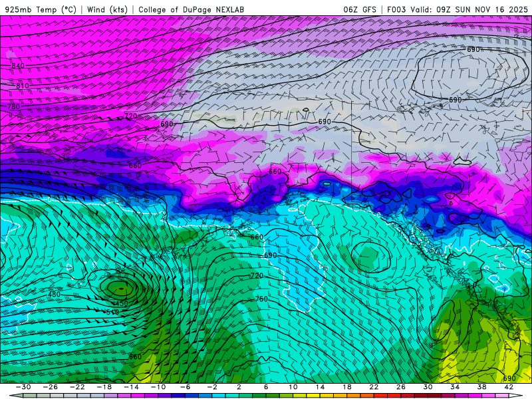Select the 840 contour label
Screen dimensions: 532x399
(x=18, y=66)
